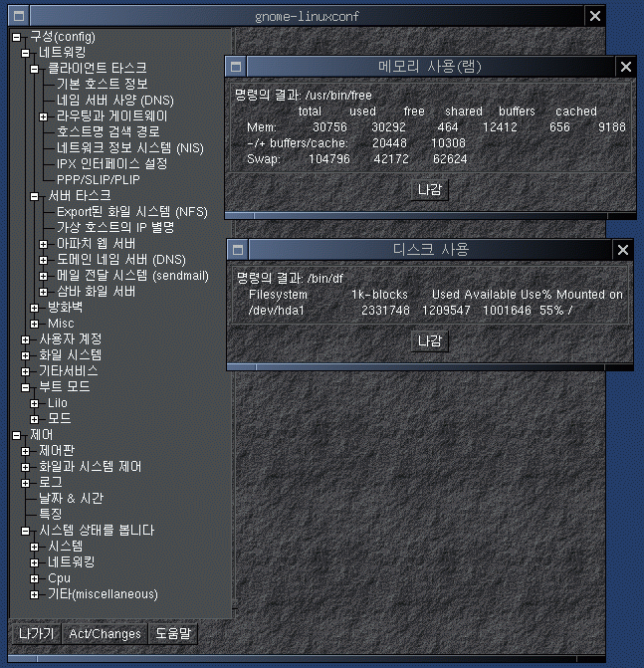Click the 55% disk usage value

[552, 311]
